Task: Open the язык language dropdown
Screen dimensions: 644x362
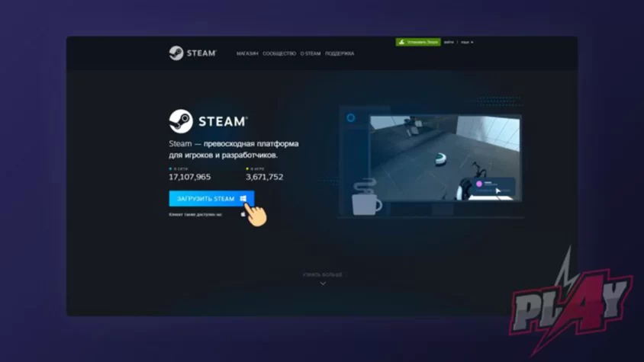Action: click(466, 42)
